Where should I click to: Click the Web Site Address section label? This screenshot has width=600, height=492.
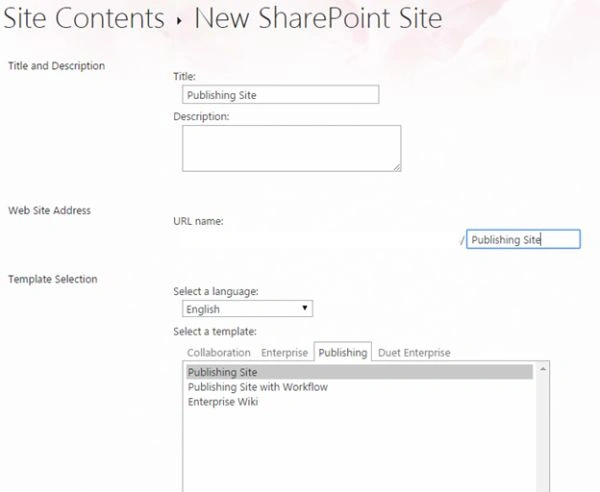click(49, 210)
